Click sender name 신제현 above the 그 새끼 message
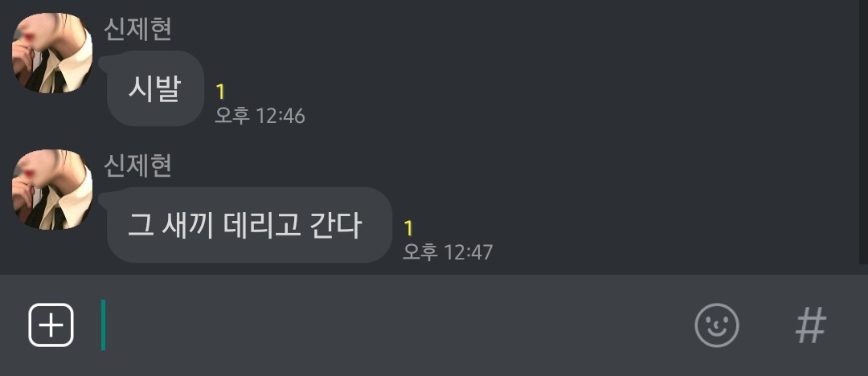Viewport: 868px width, 376px height. pos(138,166)
